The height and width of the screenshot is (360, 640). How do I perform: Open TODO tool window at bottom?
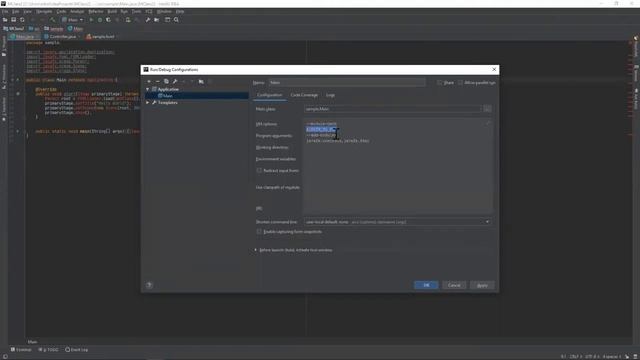point(48,350)
